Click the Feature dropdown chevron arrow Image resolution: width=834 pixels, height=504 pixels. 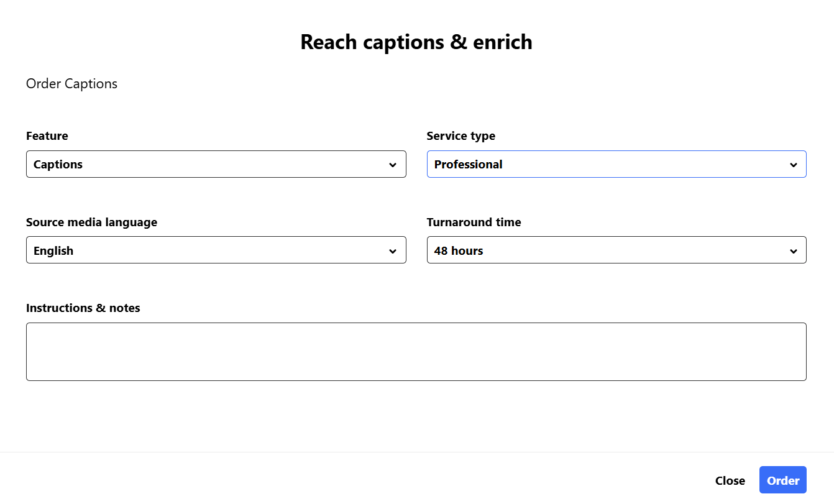[393, 165]
